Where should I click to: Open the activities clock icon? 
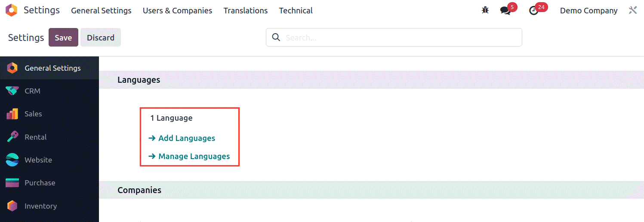534,11
